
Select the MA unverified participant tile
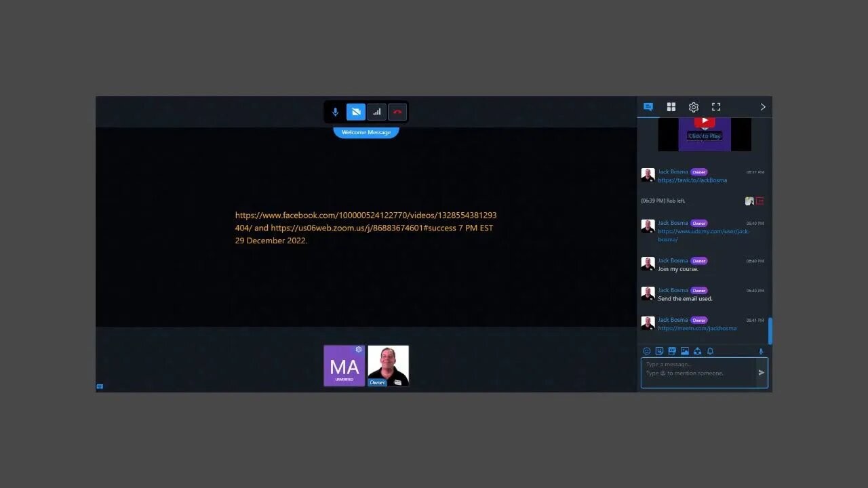click(344, 366)
